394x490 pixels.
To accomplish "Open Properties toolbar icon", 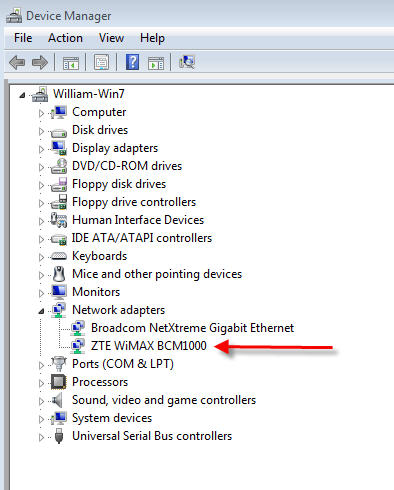I will point(101,62).
